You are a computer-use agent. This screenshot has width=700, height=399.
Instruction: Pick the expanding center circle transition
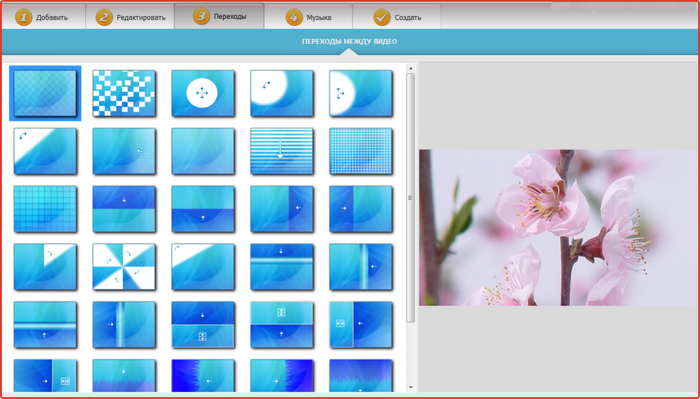click(203, 93)
